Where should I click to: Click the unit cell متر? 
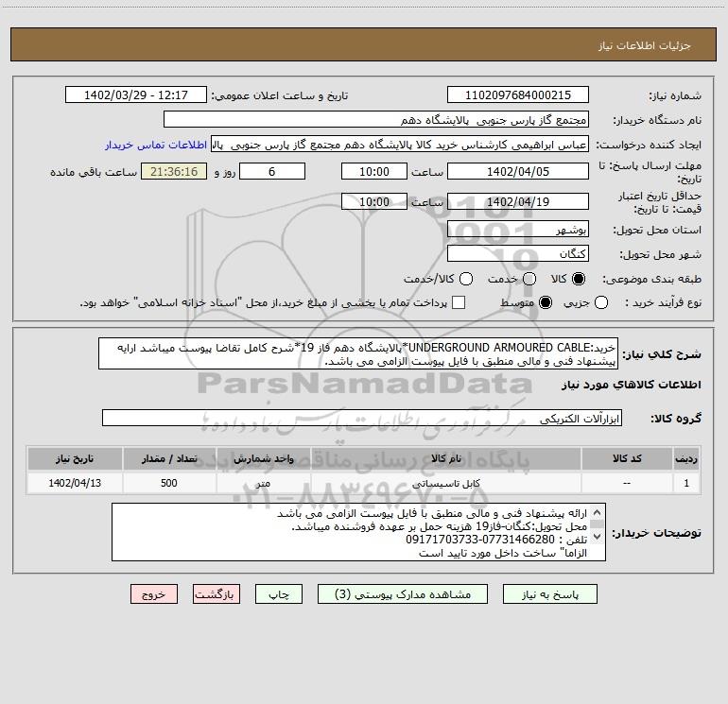(263, 483)
